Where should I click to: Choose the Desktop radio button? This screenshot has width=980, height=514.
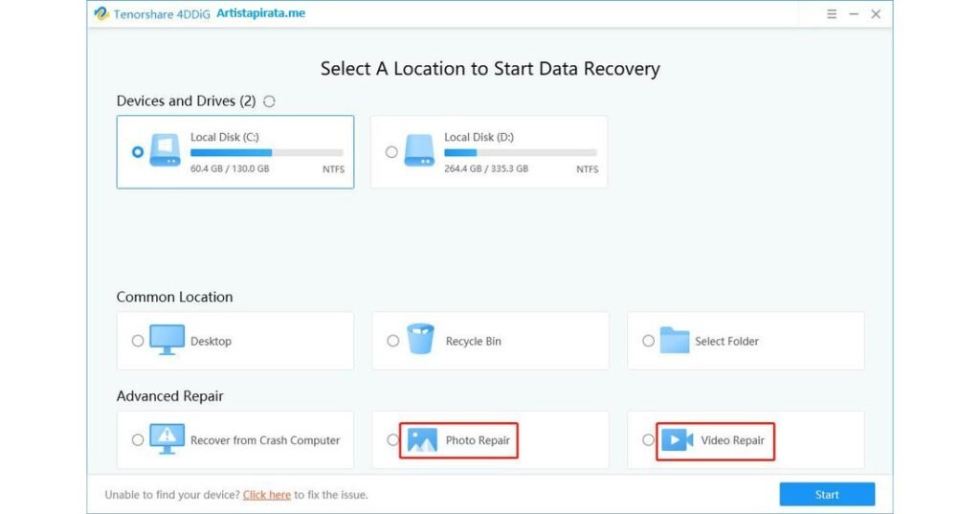[138, 341]
